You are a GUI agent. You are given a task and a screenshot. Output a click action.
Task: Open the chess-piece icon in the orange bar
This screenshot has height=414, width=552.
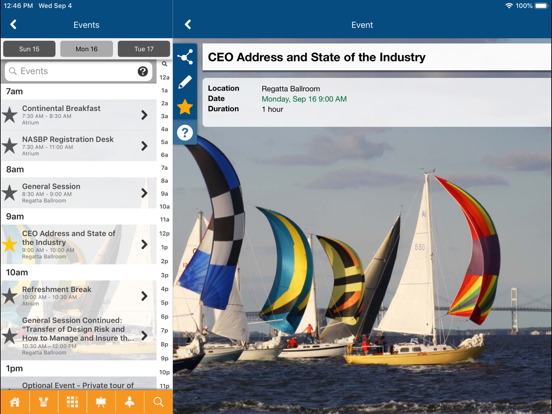(44, 402)
